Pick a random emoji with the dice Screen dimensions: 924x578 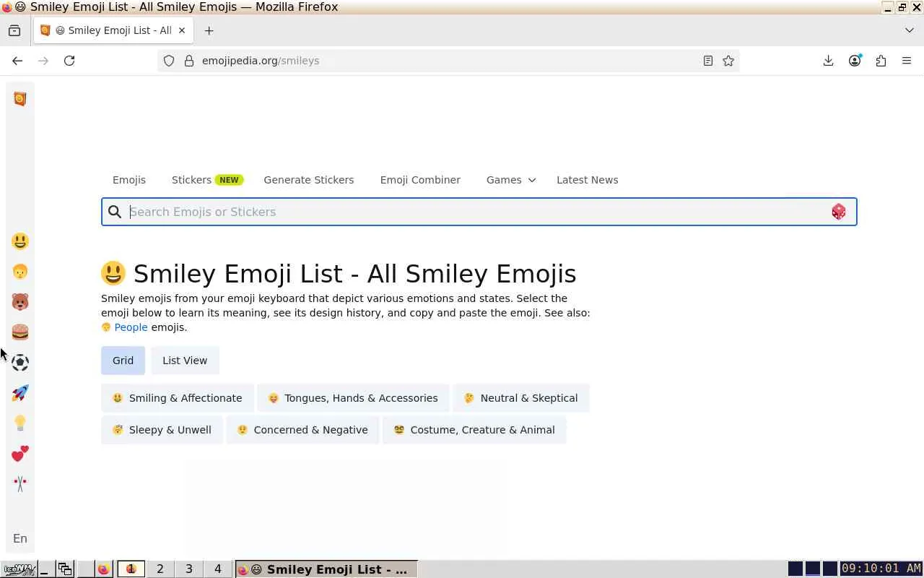(x=838, y=212)
